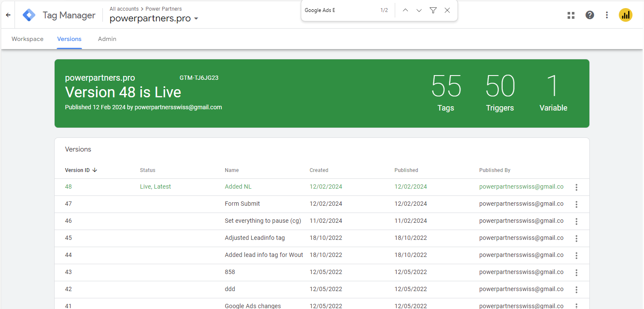644x309 pixels.
Task: Open version 48 by its ID
Action: pyautogui.click(x=68, y=187)
